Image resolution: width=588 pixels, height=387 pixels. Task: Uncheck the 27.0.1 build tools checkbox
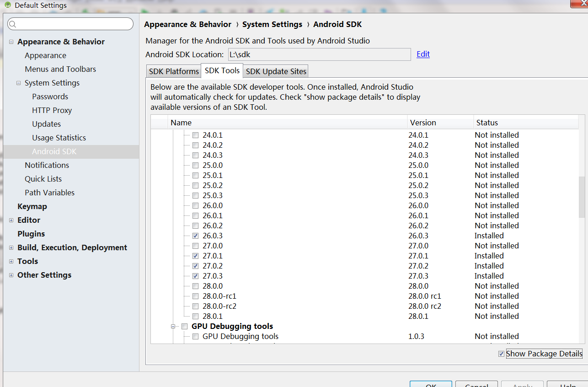[195, 256]
